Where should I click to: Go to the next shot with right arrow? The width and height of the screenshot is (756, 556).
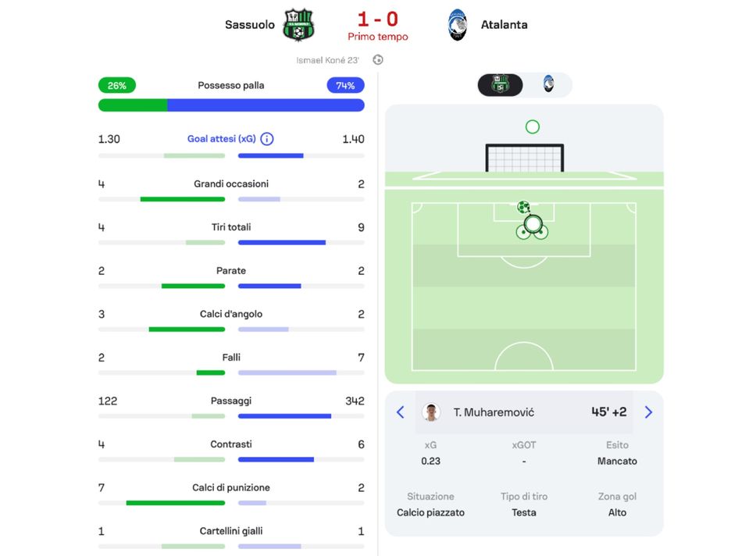[x=648, y=412]
